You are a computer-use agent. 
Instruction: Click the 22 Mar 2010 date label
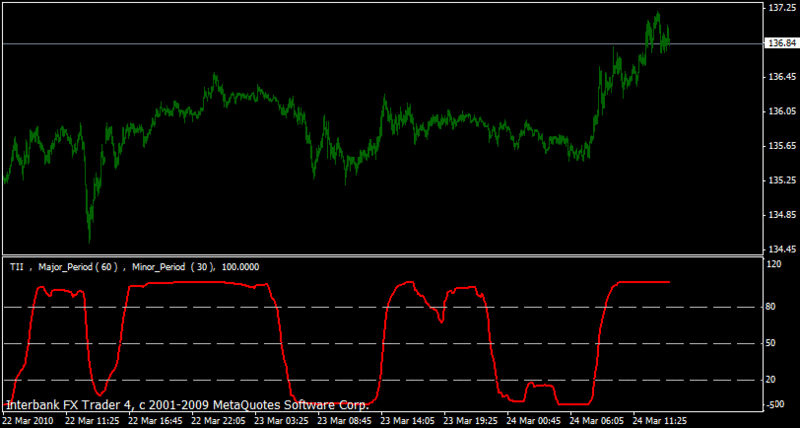[x=28, y=421]
